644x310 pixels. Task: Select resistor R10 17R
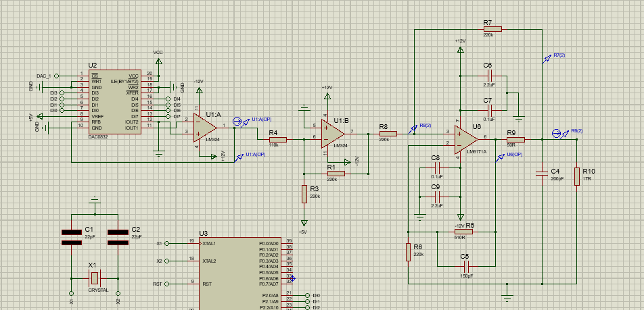[x=576, y=176]
